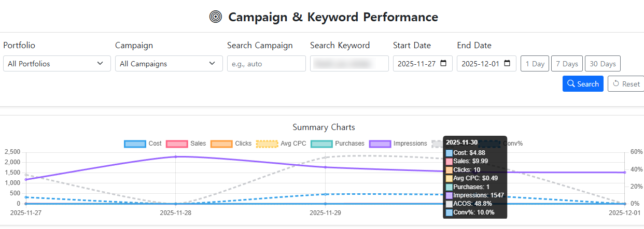Screen dimensions: 644x229
Task: Select the 30 Days range button
Action: click(603, 64)
